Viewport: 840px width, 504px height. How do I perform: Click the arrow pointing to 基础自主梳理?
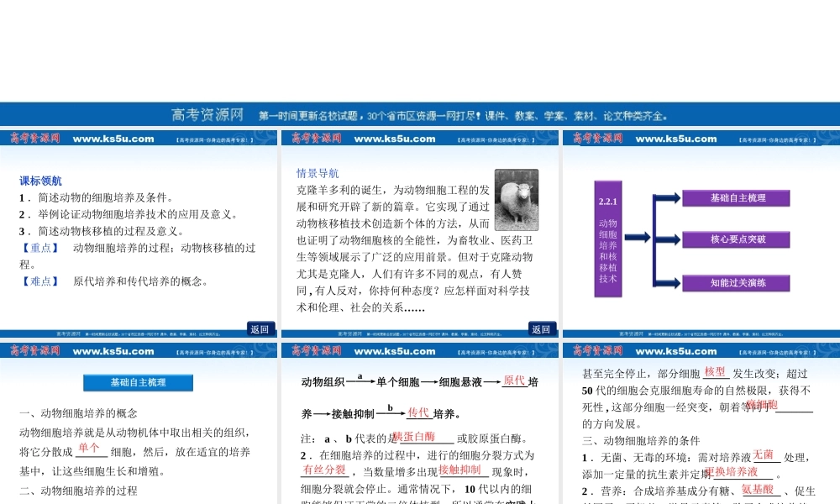pos(668,198)
